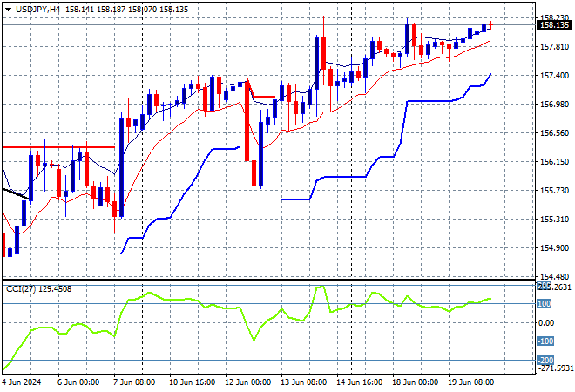
Task: Click the OHLC high value 158.187
Action: click(112, 10)
